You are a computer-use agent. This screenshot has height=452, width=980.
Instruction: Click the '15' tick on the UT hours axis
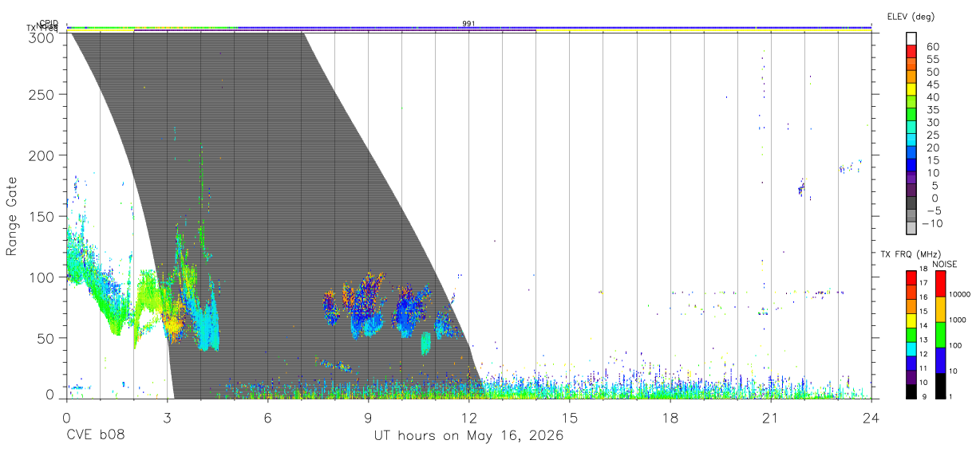tap(570, 417)
